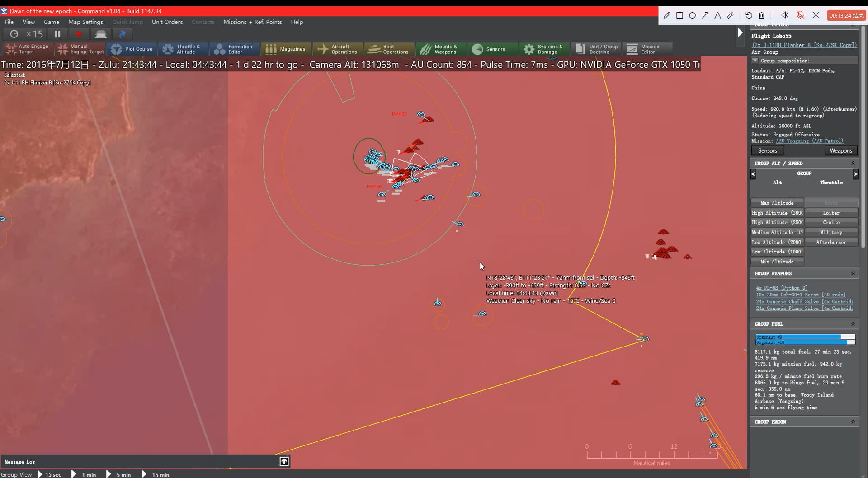This screenshot has height=478, width=868.
Task: Collapse the GROUP ALT / SPEED section
Action: (x=853, y=163)
